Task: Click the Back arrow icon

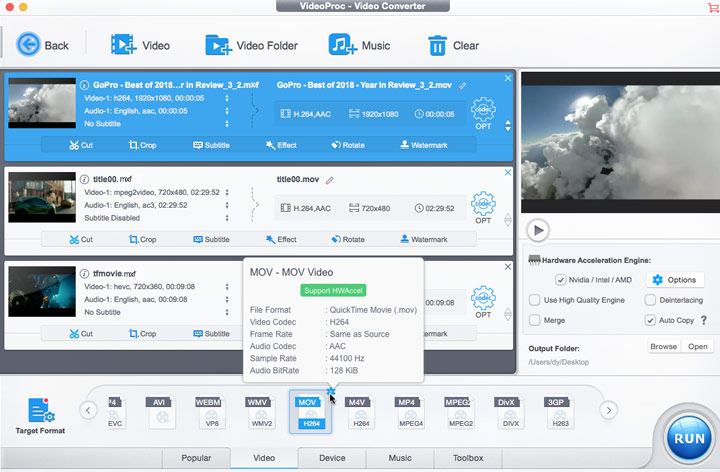Action: [28, 45]
